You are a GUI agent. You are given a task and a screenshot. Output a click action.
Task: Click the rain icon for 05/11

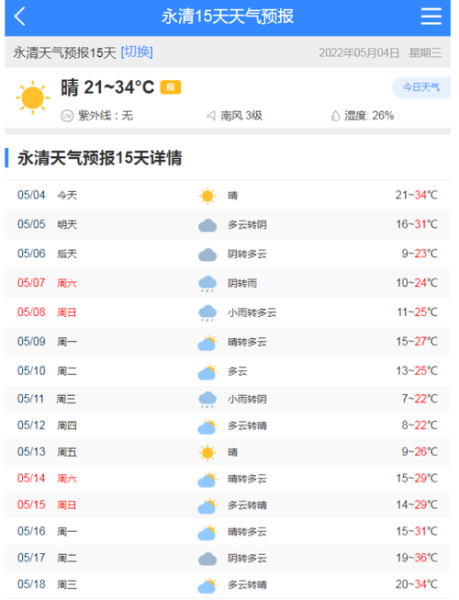(x=207, y=399)
